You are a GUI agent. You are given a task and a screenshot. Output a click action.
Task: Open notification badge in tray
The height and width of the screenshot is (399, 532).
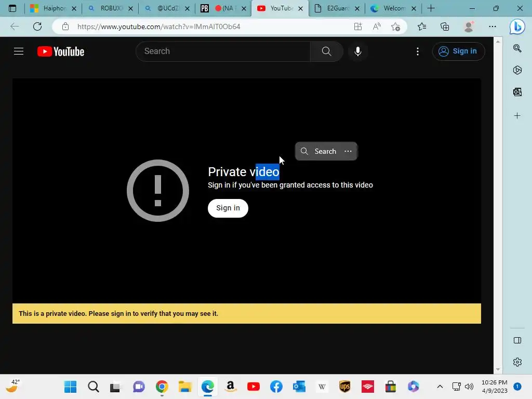coord(517,387)
